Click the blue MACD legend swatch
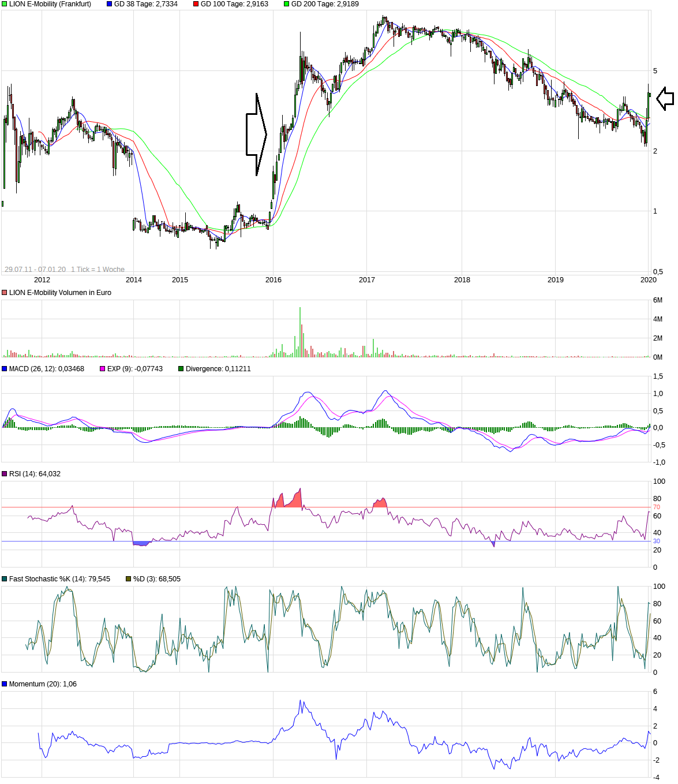Image resolution: width=678 pixels, height=784 pixels. coord(5,369)
